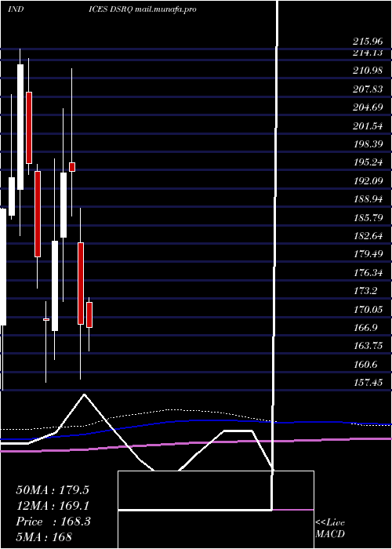The image size is (392, 549).
Task: Click the 198.39 price level label
Action: [368, 144]
